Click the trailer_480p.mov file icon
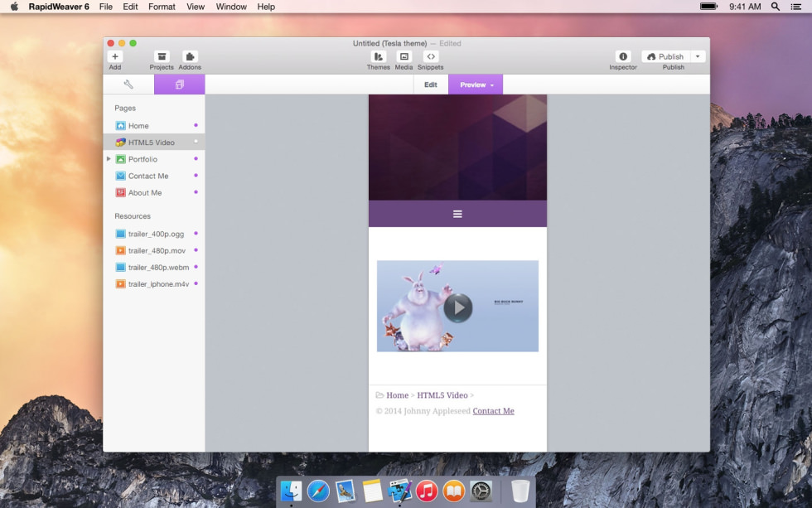Image resolution: width=812 pixels, height=508 pixels. click(120, 250)
